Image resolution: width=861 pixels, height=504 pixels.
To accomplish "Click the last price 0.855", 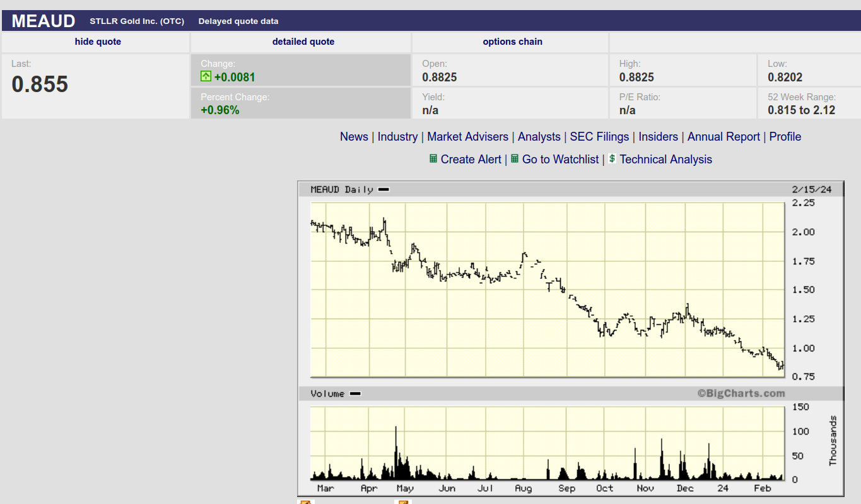I will click(40, 85).
